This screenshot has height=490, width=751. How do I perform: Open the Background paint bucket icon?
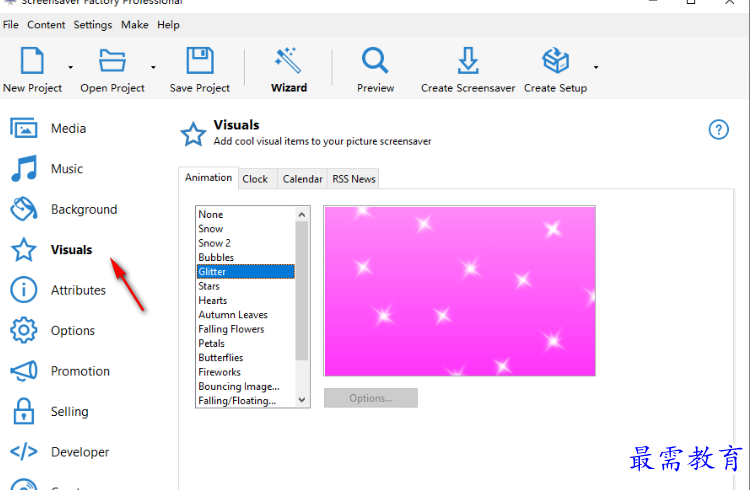tap(23, 209)
